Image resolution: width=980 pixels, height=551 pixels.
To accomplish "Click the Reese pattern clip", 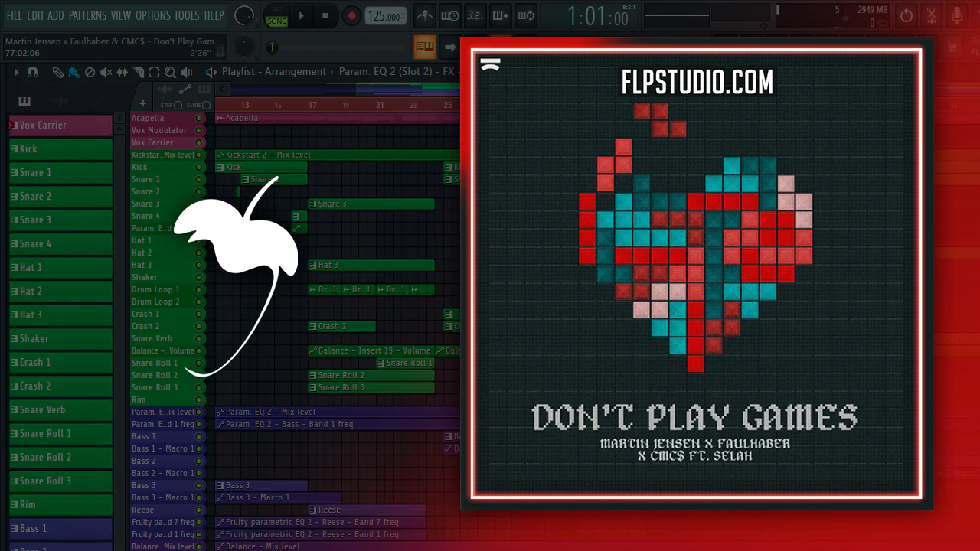I will point(367,510).
